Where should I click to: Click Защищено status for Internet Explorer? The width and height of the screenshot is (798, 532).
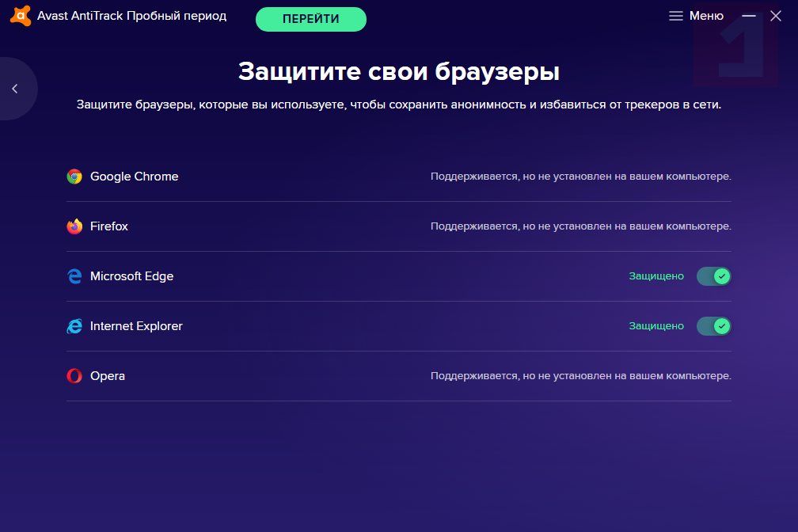coord(656,326)
